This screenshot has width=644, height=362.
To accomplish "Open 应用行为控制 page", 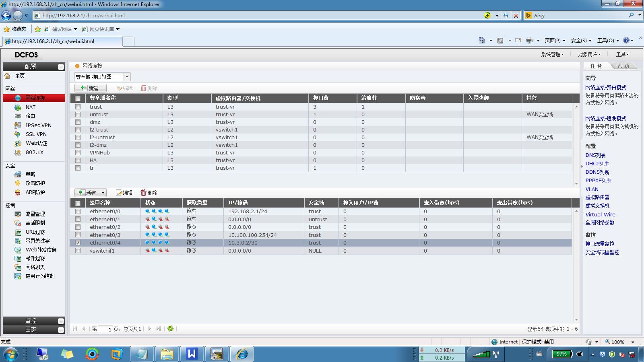I will (40, 276).
